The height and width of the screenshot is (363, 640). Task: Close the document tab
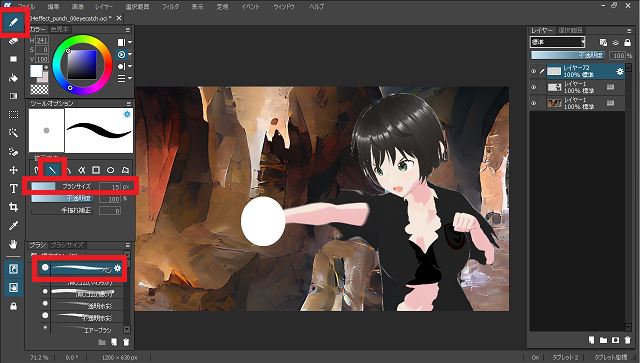[x=119, y=18]
